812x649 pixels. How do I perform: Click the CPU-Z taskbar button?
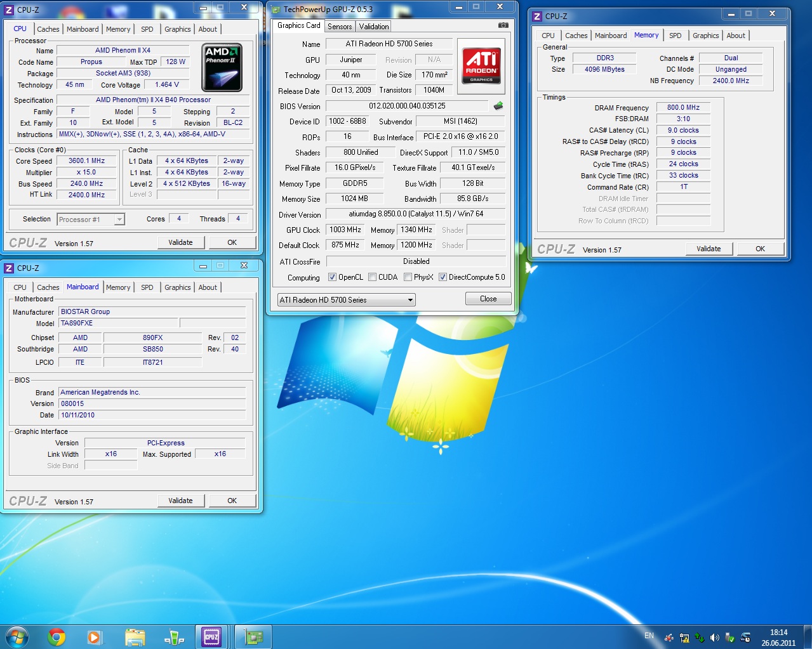pyautogui.click(x=211, y=637)
